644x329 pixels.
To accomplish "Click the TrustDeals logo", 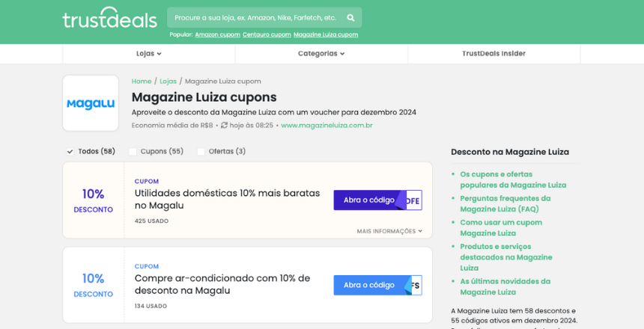I will (x=109, y=19).
